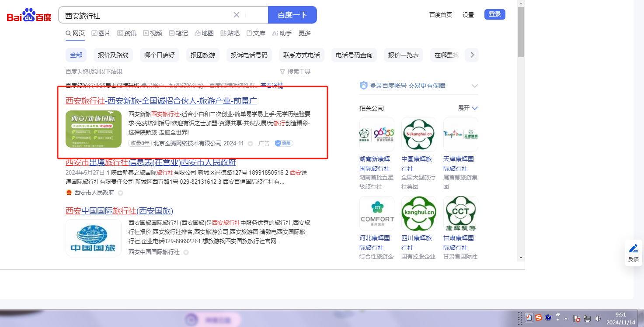
Task: Switch to the 资讯 tab
Action: [127, 33]
